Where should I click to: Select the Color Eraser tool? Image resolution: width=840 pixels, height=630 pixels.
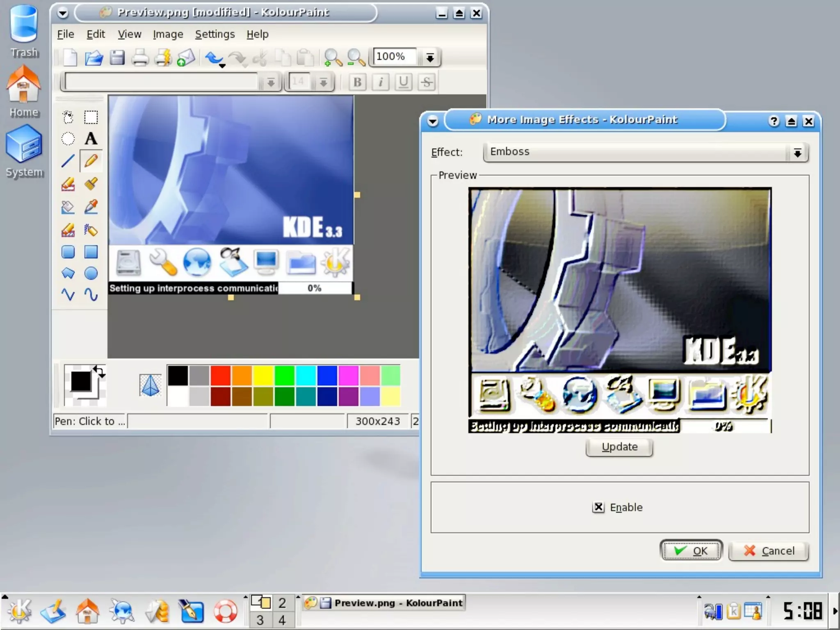tap(68, 230)
